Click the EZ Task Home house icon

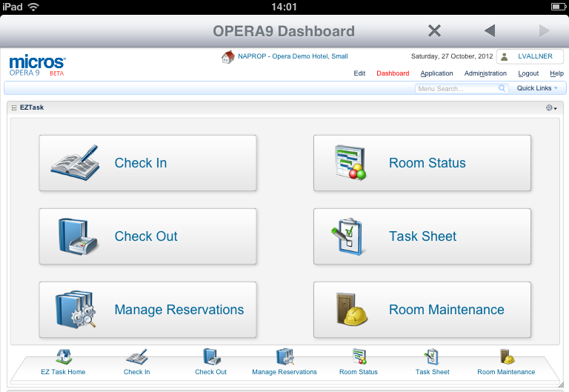(x=64, y=356)
